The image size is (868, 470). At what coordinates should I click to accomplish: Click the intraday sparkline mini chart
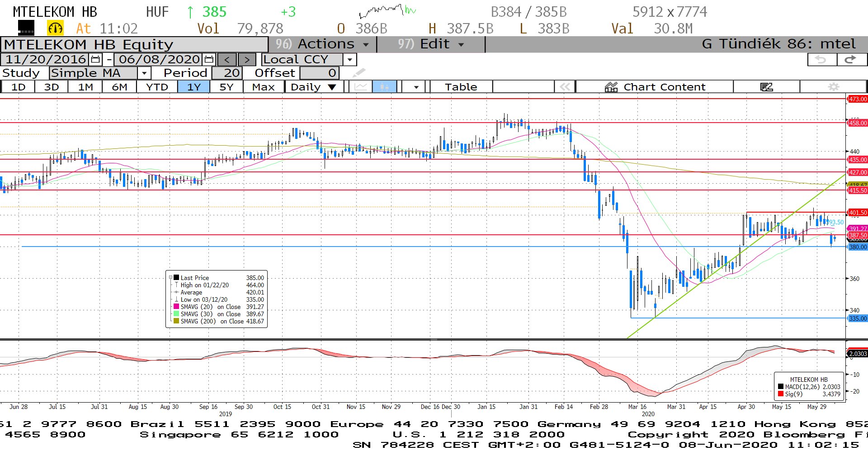point(387,11)
